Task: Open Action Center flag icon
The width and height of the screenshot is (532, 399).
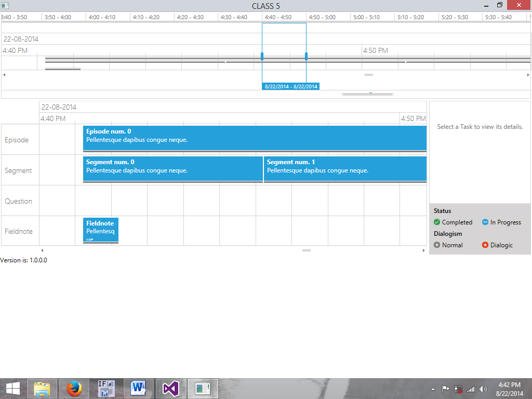Action: coord(445,389)
